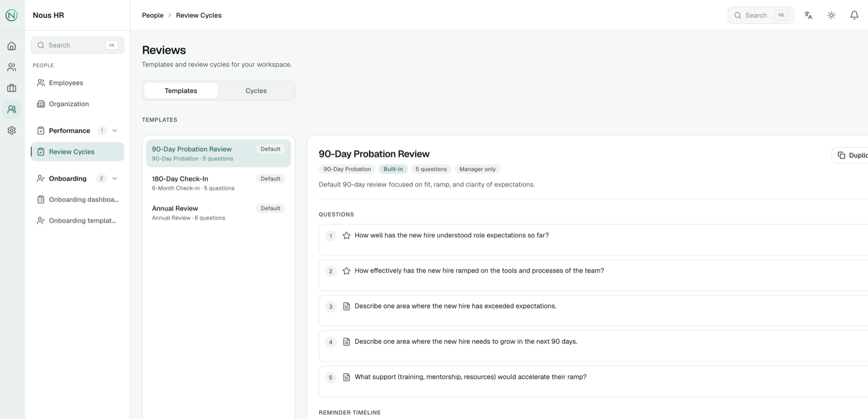Click question about support accelerating ramp

(470, 377)
